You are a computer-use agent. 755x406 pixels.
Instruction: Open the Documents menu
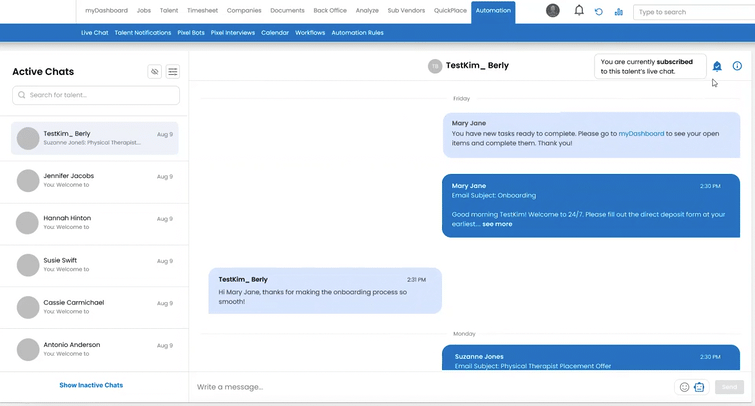coord(287,11)
